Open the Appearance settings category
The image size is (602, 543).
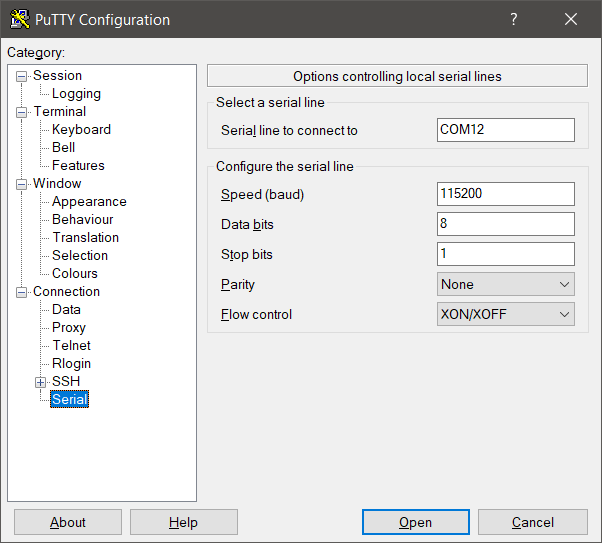coord(89,202)
